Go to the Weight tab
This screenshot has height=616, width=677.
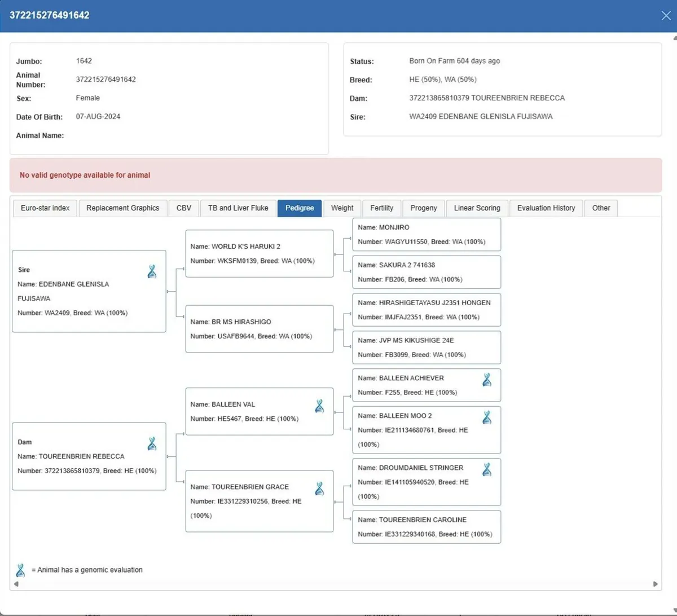pyautogui.click(x=342, y=208)
